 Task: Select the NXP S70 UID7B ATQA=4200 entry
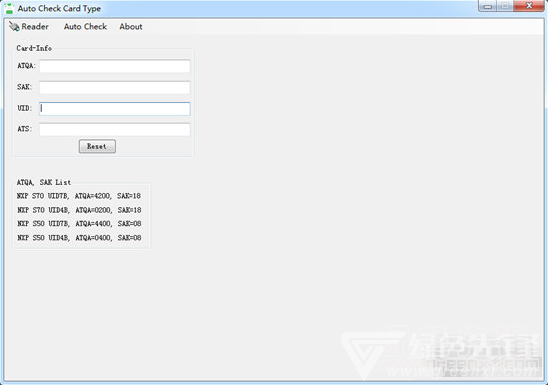tap(79, 196)
